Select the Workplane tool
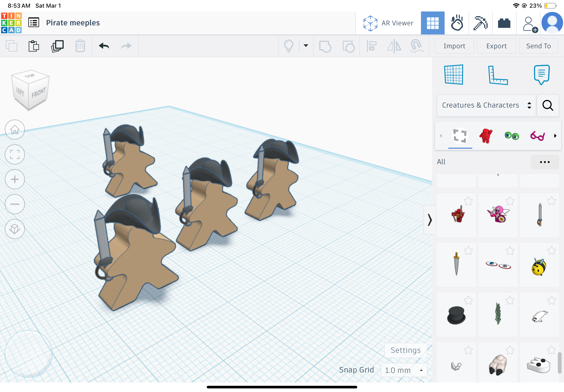 point(454,75)
